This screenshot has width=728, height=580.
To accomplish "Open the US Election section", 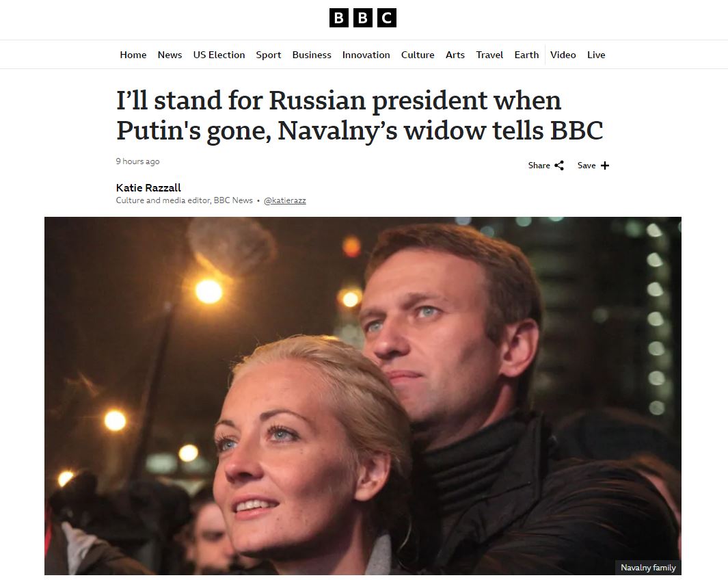I will coord(219,55).
